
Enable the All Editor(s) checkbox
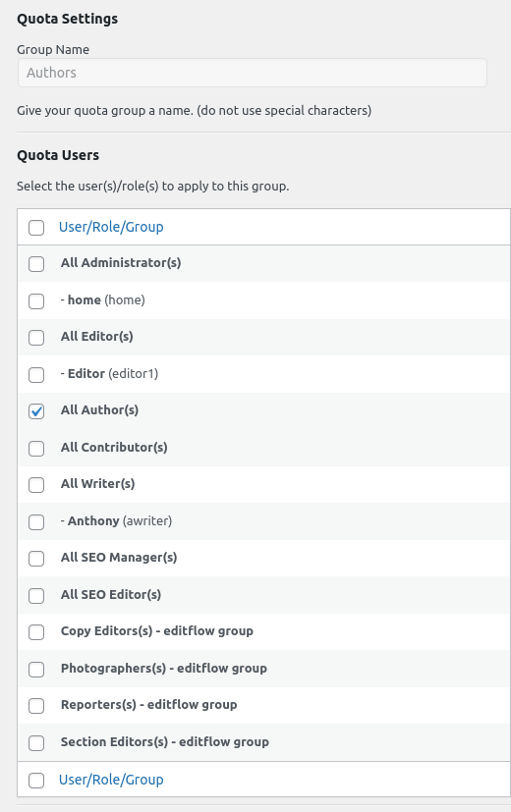click(36, 337)
